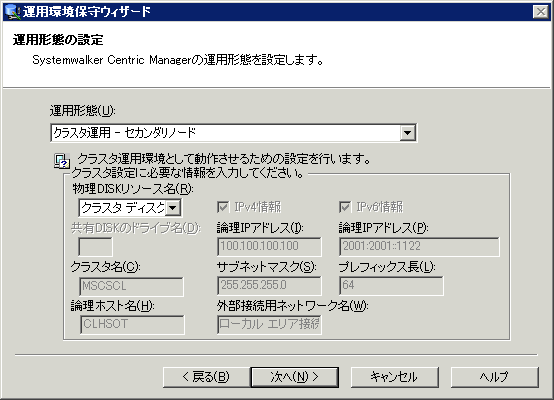Click the 物理DISKリソース名(R) label
Image resolution: width=554 pixels, height=400 pixels.
point(133,189)
